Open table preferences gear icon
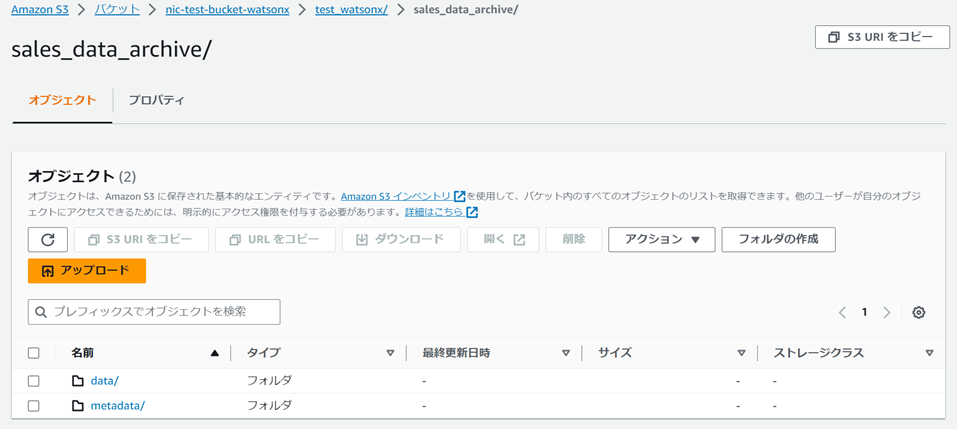 [x=919, y=312]
